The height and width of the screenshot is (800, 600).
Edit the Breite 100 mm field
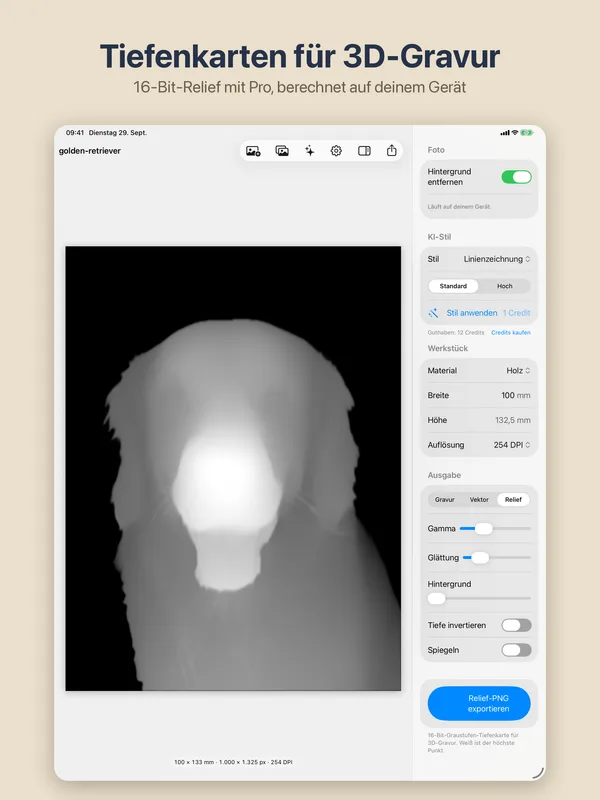coord(479,395)
